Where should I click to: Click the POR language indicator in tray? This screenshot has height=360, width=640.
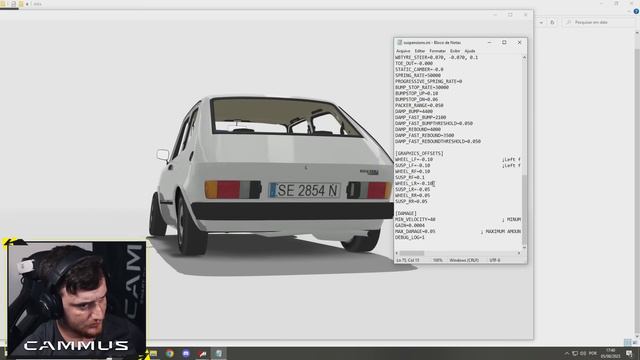pyautogui.click(x=593, y=353)
